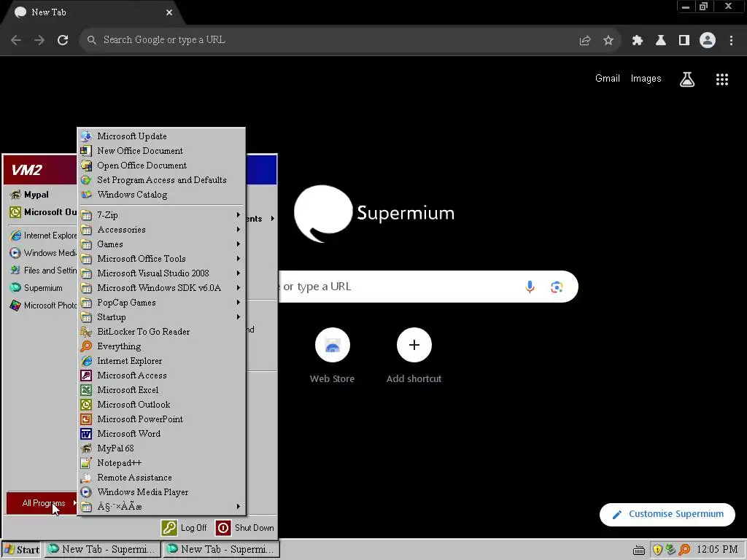This screenshot has width=747, height=560.
Task: Open Internet Explorer in All Programs list
Action: pos(162,361)
